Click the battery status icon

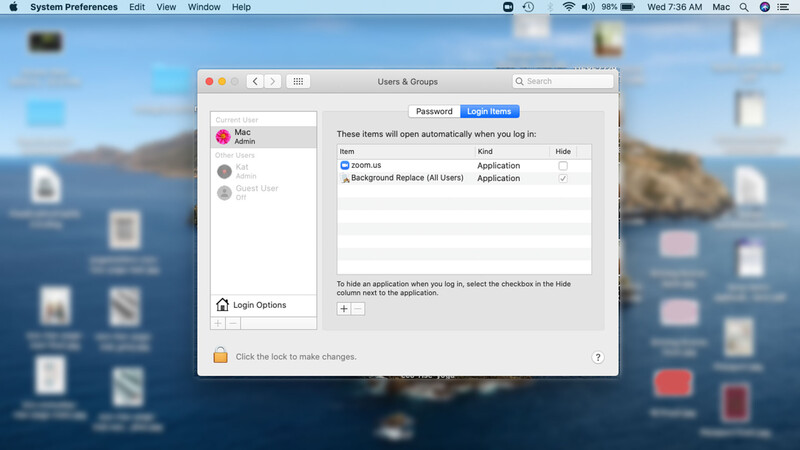click(x=628, y=7)
